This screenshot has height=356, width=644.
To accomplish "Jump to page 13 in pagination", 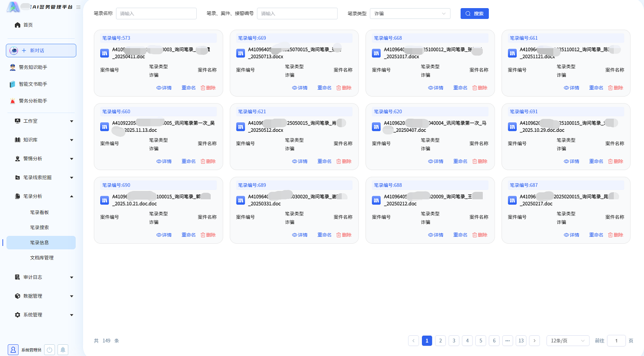I will click(x=521, y=341).
